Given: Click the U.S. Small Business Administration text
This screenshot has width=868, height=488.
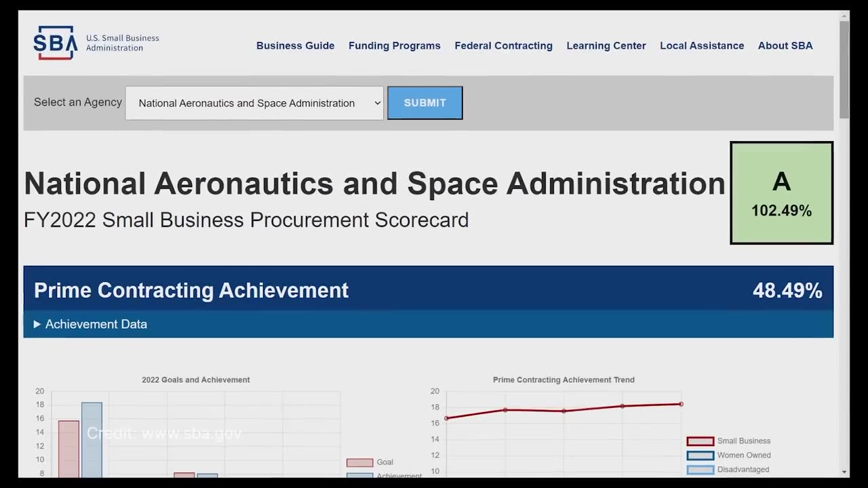Looking at the screenshot, I should point(123,43).
